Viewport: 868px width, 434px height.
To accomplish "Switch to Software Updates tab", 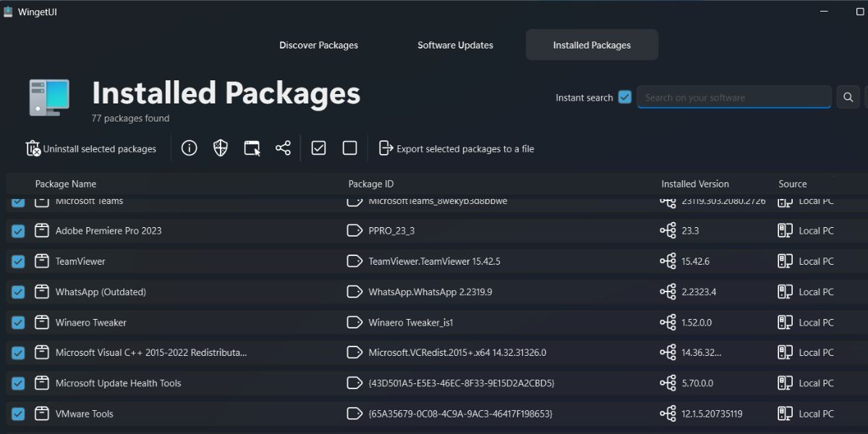I will tap(455, 45).
